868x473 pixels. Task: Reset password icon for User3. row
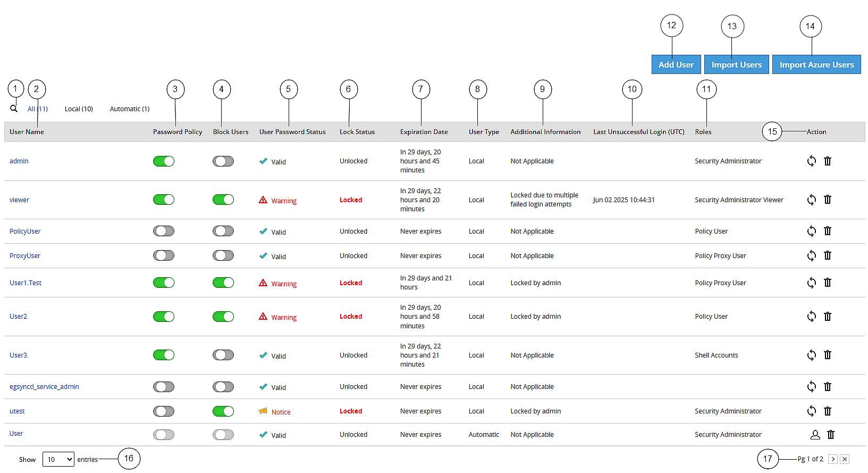[811, 355]
